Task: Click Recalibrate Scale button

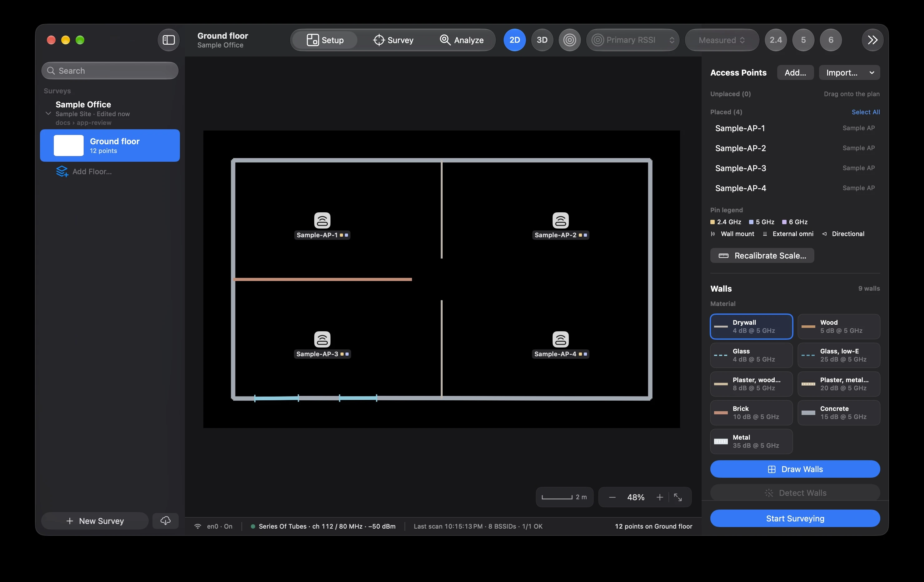Action: coord(762,255)
